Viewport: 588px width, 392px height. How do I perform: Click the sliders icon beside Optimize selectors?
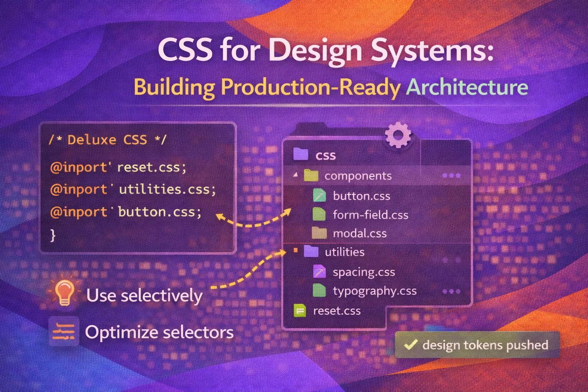[x=63, y=331]
